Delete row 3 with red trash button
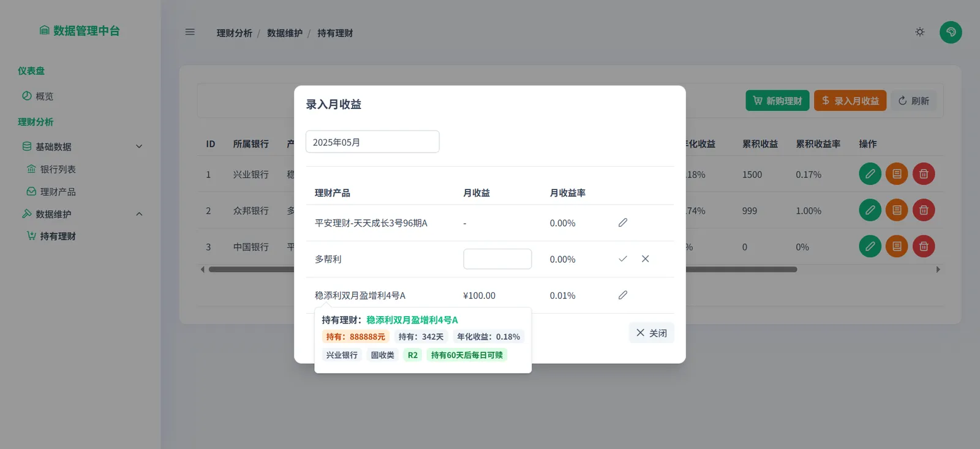 [924, 246]
